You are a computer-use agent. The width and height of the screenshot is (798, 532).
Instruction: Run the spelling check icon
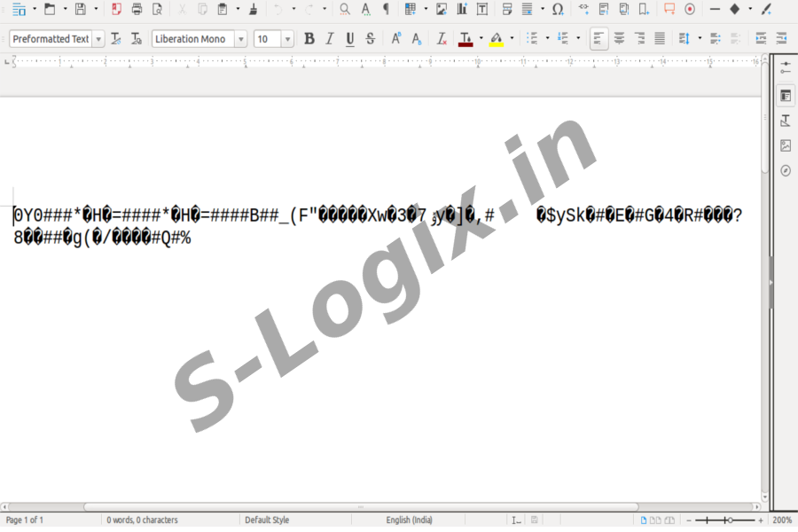365,9
